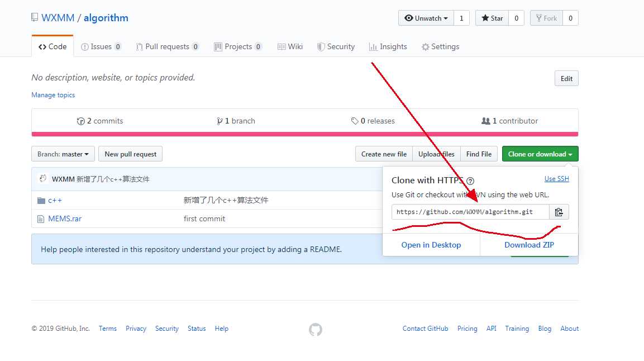644x361 pixels.
Task: Open the MEMS.rar file
Action: click(x=65, y=219)
